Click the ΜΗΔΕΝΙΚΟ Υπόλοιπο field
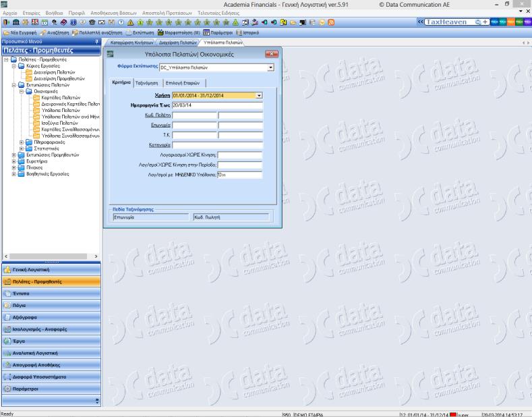The width and height of the screenshot is (532, 417). click(239, 175)
